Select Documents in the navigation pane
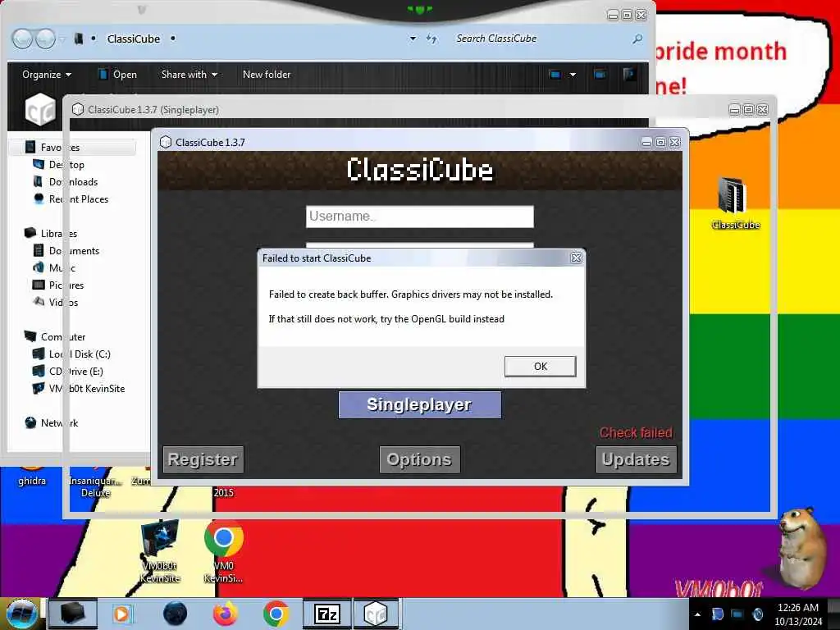The width and height of the screenshot is (840, 630). (74, 251)
